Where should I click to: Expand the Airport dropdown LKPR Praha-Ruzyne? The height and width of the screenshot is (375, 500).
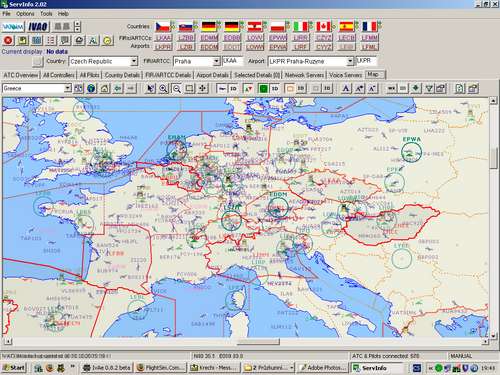(x=311, y=61)
